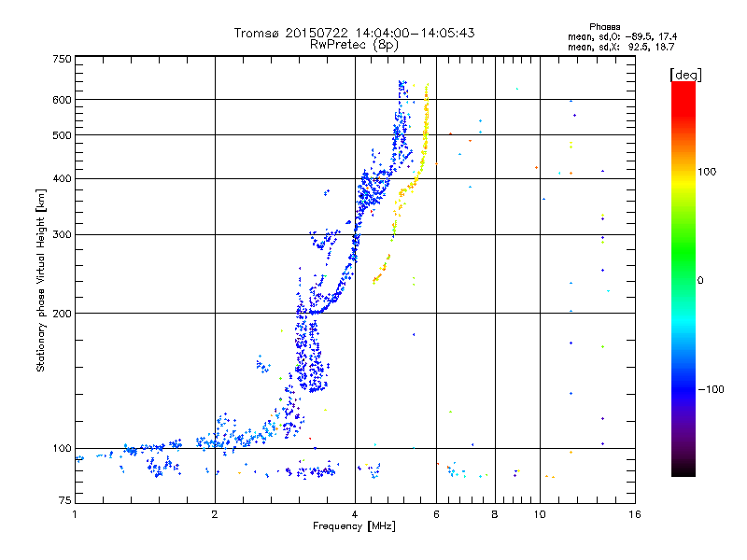Click the x-axis label '1'

tap(75, 514)
